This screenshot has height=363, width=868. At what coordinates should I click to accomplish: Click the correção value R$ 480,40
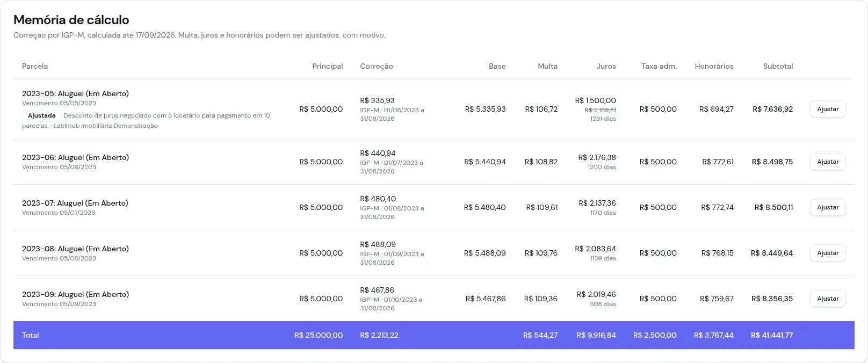[378, 199]
